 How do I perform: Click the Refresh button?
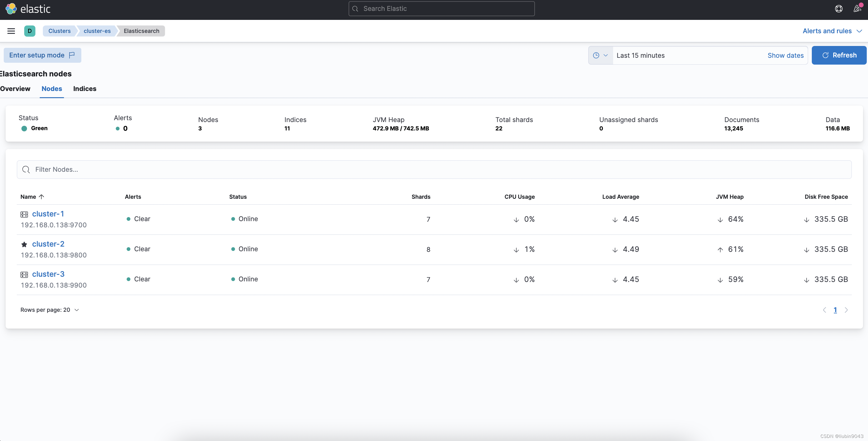839,55
